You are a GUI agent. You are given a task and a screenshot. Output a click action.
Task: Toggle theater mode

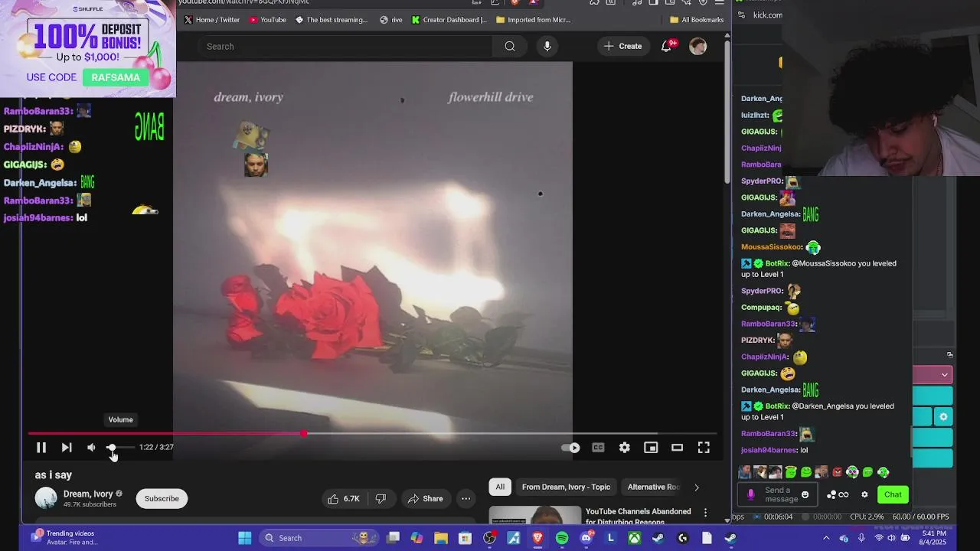pyautogui.click(x=677, y=448)
